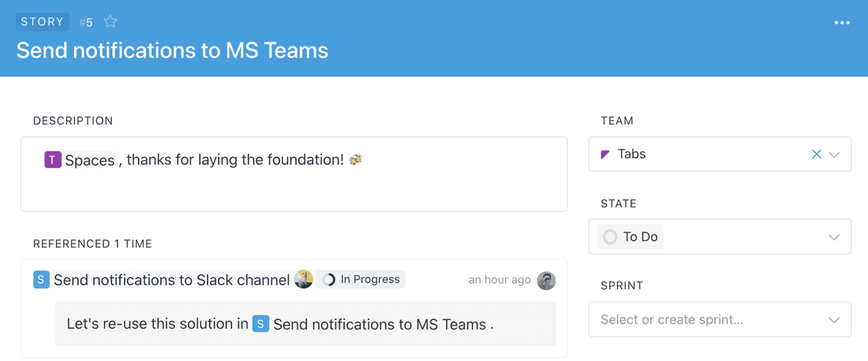Expand the Team dropdown chevron

[x=835, y=154]
